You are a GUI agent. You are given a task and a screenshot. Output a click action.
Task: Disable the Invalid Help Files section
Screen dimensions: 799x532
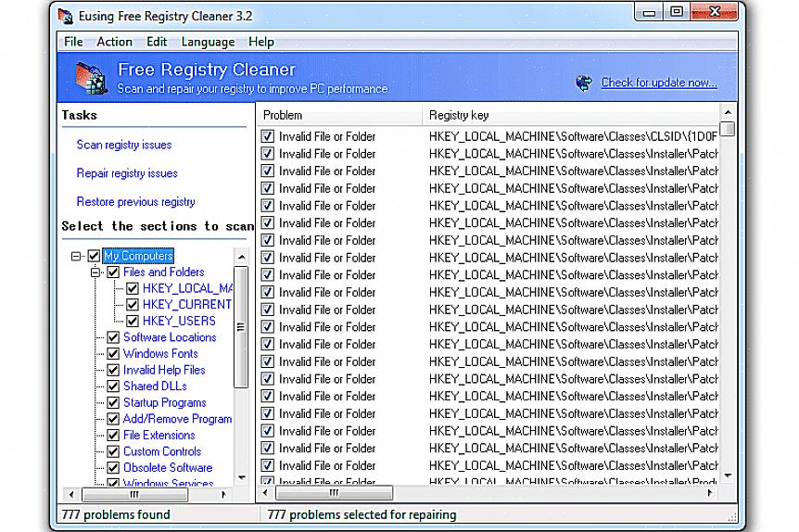114,370
